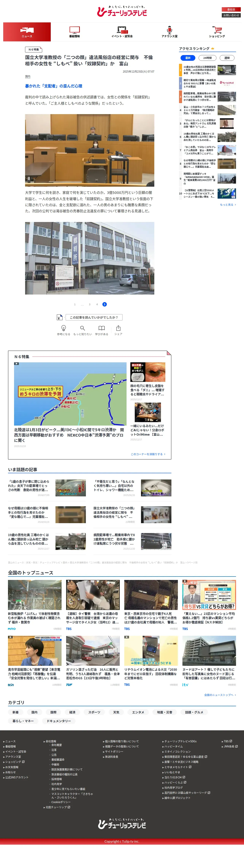The image size is (244, 868).
Task: Select the 話題・グルメ category chip
Action: (194, 712)
